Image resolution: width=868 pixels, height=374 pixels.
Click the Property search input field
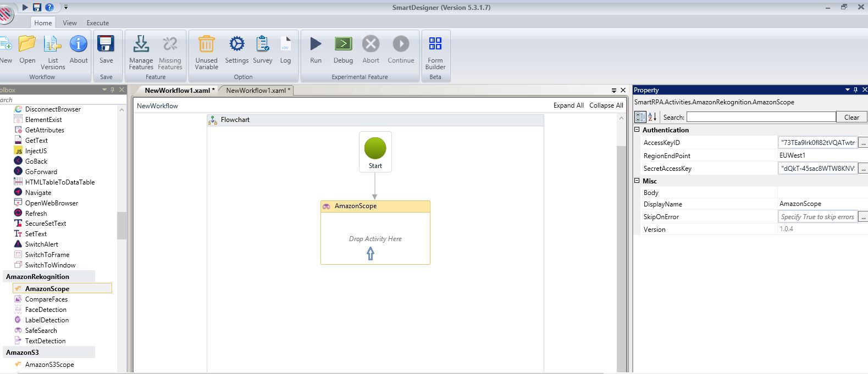[x=761, y=117]
